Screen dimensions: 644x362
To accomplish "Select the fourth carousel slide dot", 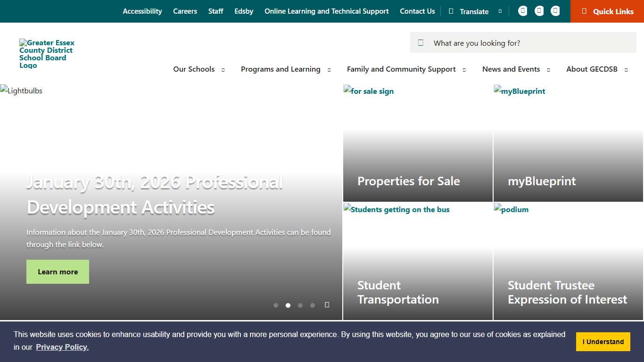I will click(313, 305).
